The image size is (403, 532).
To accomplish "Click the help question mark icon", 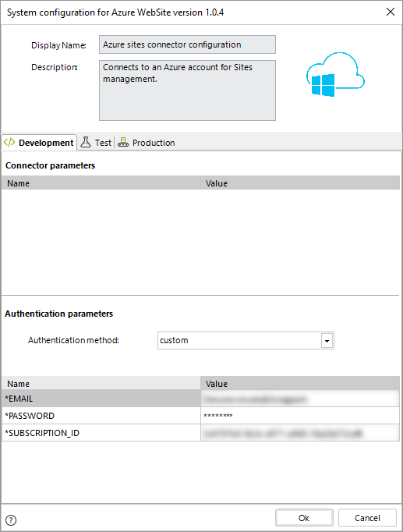I will point(11,520).
